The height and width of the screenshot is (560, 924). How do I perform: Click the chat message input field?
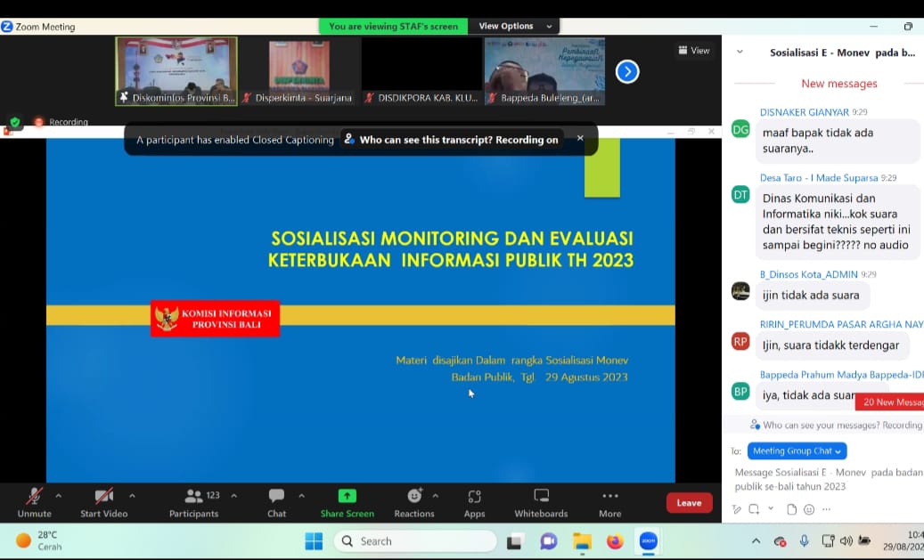click(824, 480)
